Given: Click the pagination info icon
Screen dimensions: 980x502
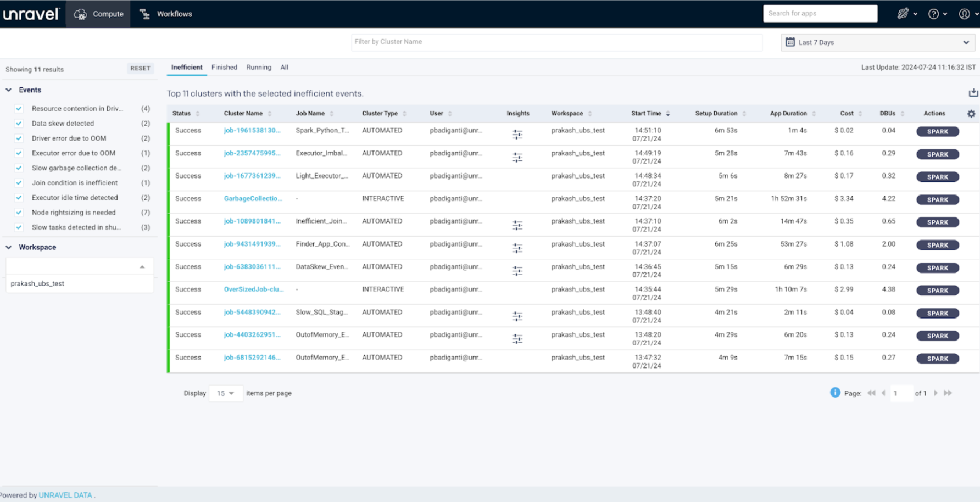Looking at the screenshot, I should pyautogui.click(x=835, y=393).
